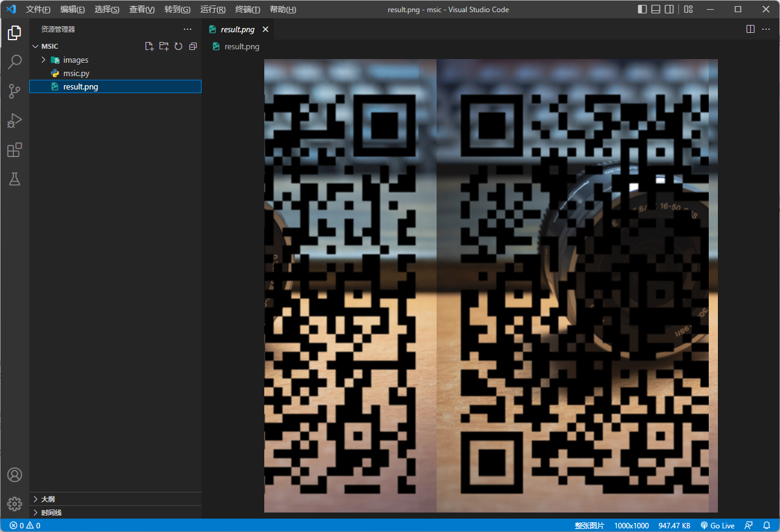Select the result.png editor tab

click(237, 29)
